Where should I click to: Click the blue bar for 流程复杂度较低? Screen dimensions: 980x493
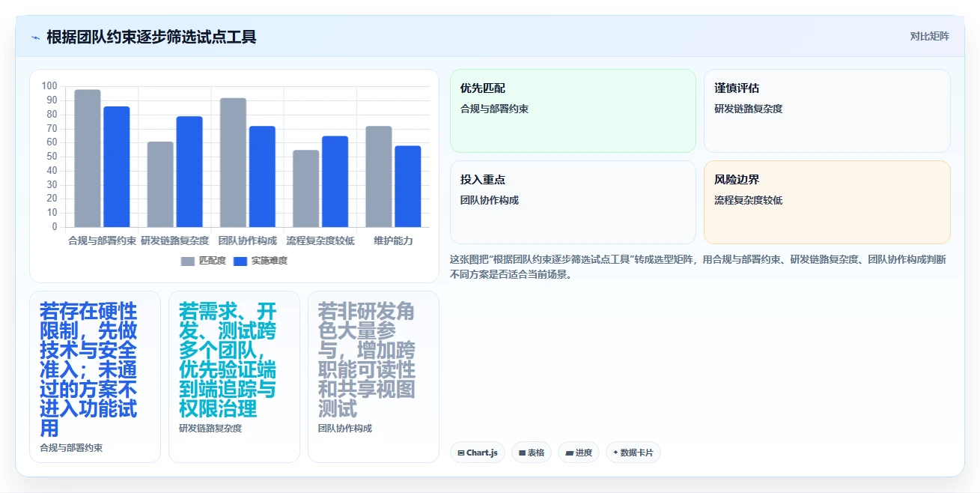coord(335,181)
